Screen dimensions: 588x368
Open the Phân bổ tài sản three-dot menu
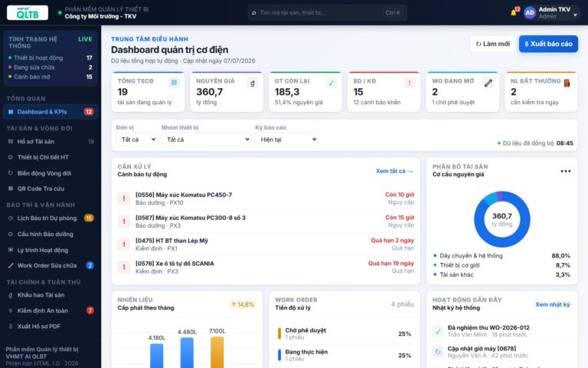pos(566,171)
